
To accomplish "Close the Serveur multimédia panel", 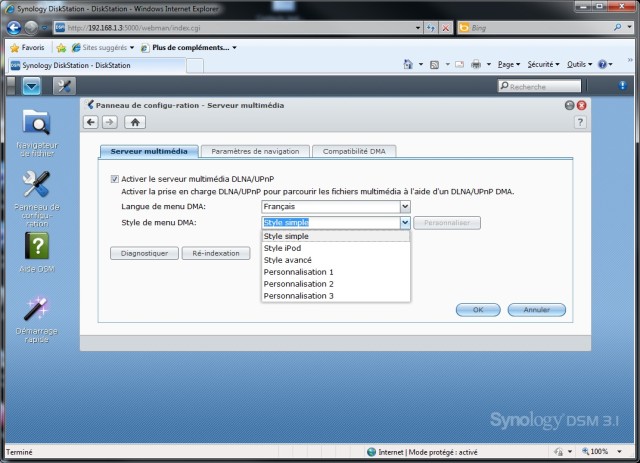I will (582, 105).
